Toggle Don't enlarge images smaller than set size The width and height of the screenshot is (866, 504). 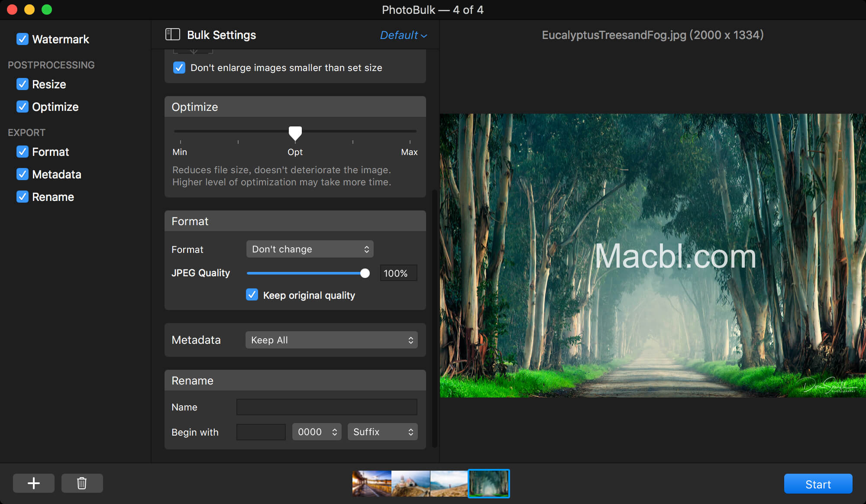click(x=179, y=68)
